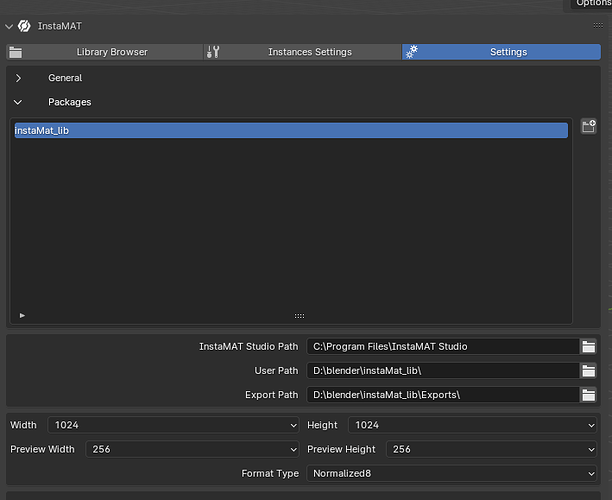This screenshot has width=612, height=500.
Task: Open the Height dropdown
Action: coord(472,425)
